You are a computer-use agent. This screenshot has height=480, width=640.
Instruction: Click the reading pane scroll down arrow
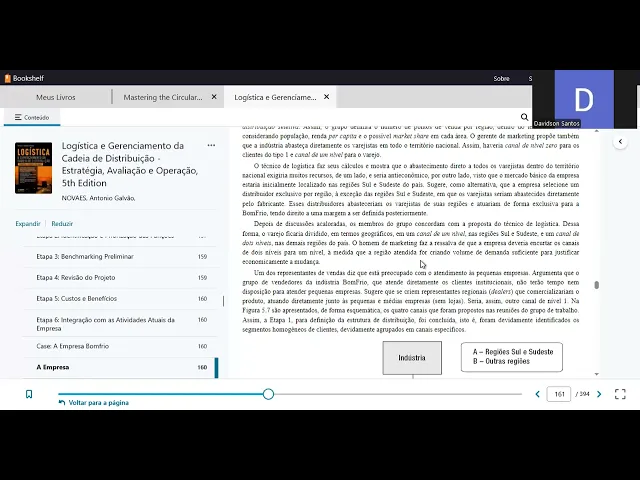point(596,374)
